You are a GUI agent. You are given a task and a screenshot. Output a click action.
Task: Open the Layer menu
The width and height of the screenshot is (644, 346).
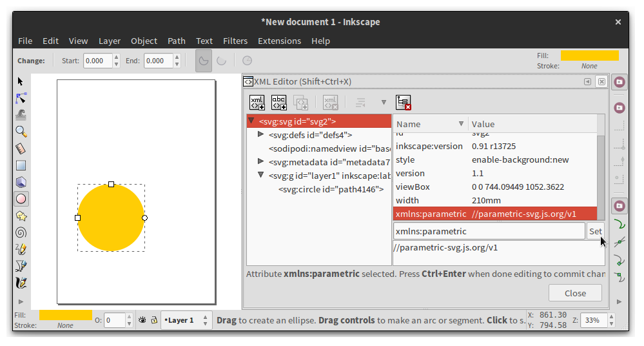point(109,41)
